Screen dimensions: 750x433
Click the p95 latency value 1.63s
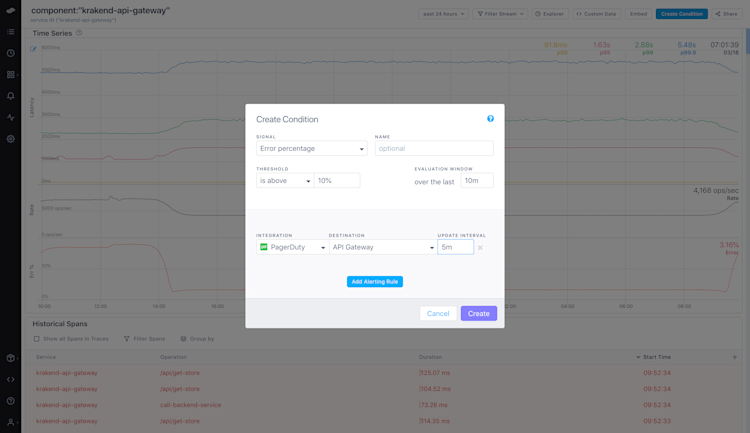(x=601, y=45)
